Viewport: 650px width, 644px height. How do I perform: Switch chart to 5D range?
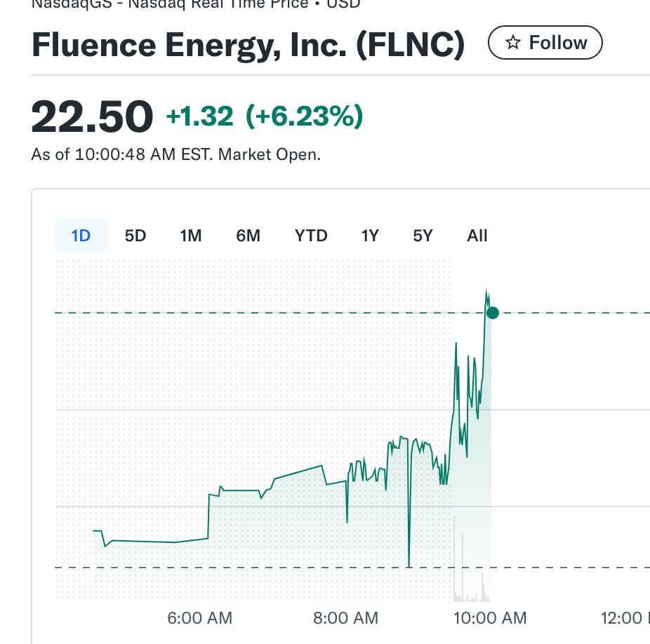click(135, 236)
